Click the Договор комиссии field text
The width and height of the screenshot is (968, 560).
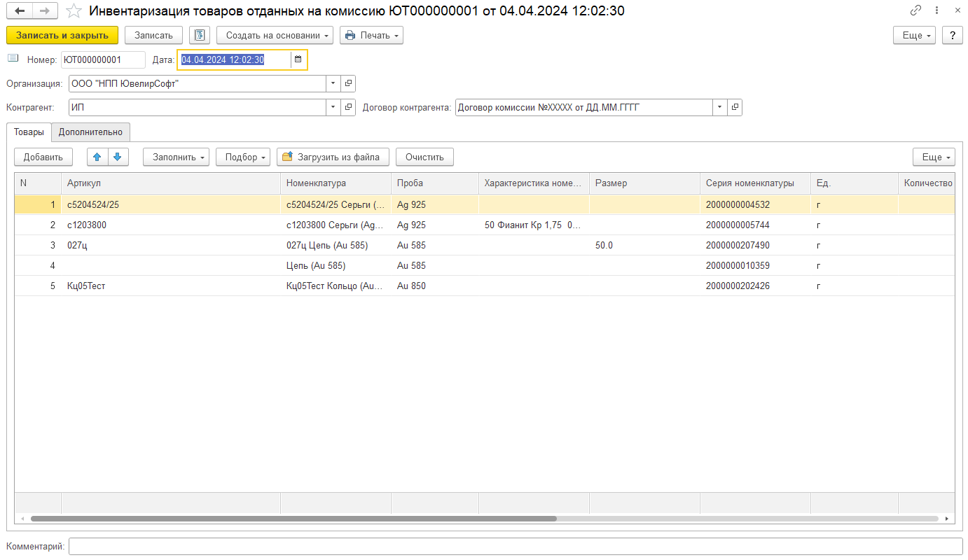(584, 108)
